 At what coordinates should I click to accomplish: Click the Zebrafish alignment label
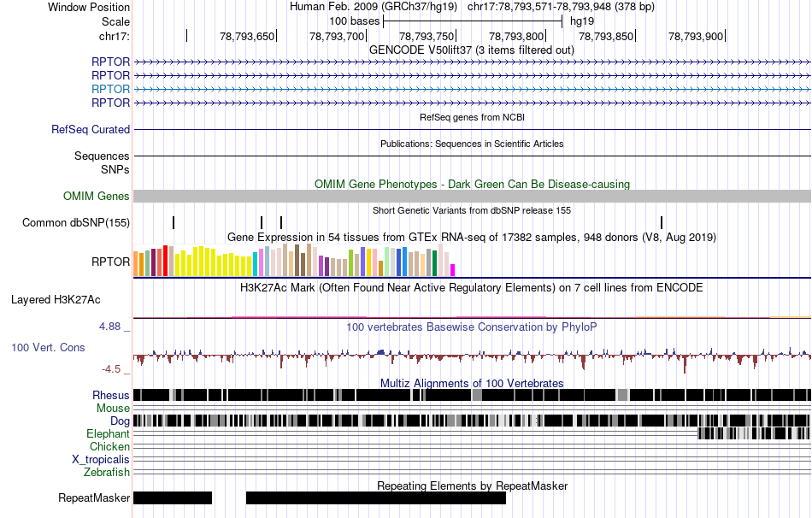[x=107, y=472]
